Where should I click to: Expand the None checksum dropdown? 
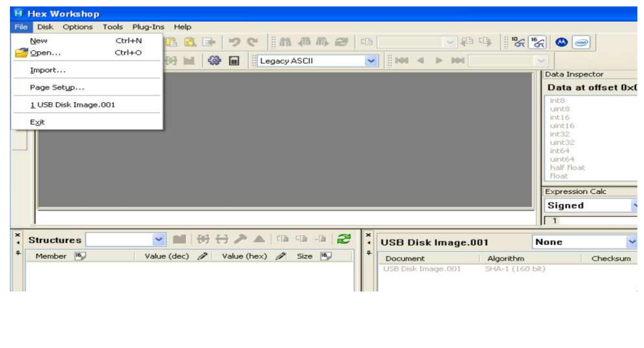(x=632, y=242)
